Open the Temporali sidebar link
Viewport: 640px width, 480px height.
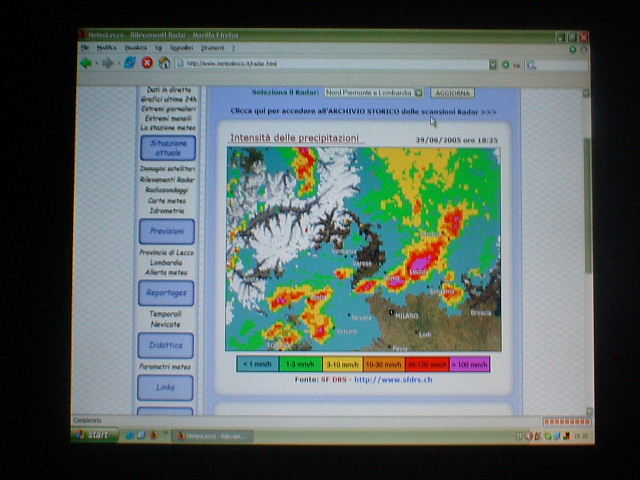pos(166,313)
